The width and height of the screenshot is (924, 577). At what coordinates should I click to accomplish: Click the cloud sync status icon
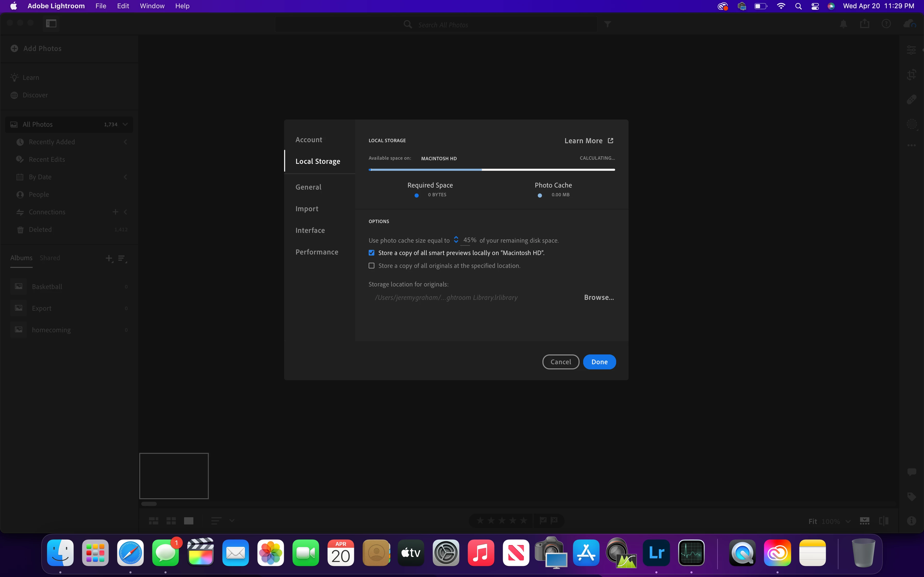[x=909, y=24]
